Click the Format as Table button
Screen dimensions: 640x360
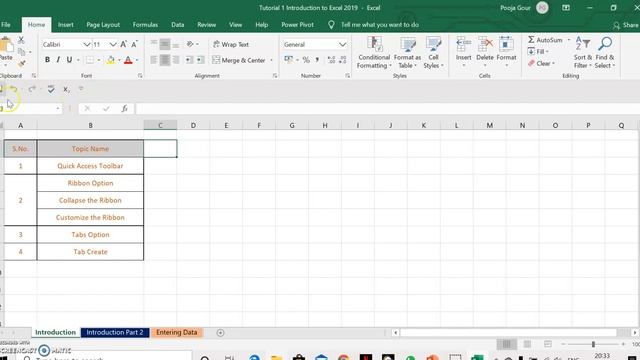pyautogui.click(x=407, y=53)
